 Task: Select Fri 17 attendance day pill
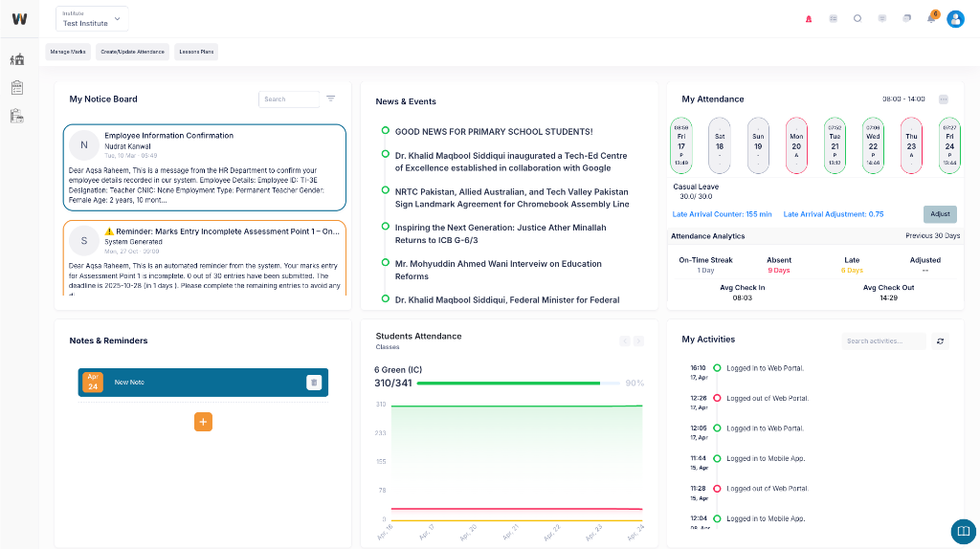coord(681,145)
